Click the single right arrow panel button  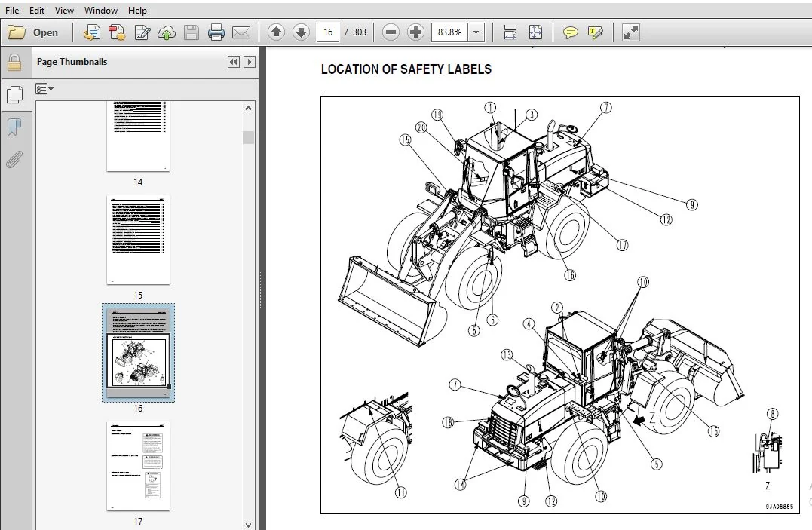click(249, 62)
